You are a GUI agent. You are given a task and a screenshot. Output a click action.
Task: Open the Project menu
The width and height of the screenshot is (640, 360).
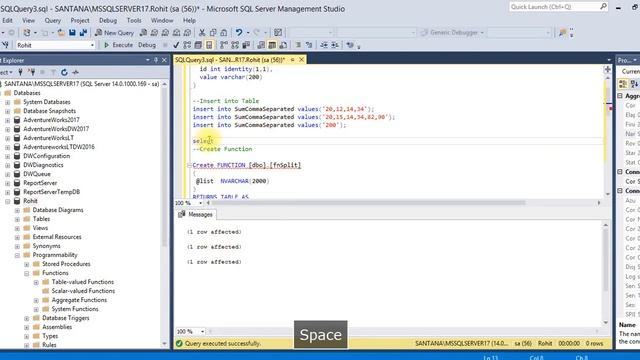pos(80,20)
